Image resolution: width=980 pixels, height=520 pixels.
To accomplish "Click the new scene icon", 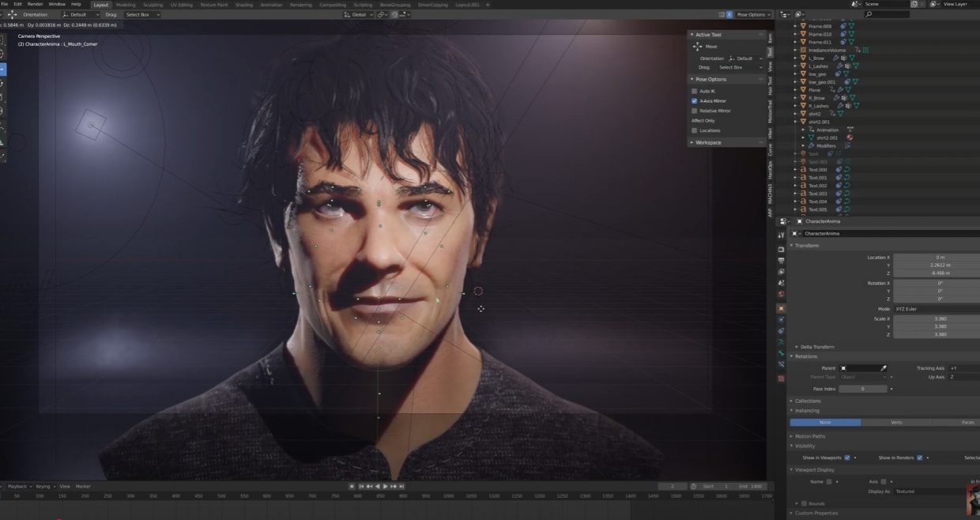I will 914,4.
